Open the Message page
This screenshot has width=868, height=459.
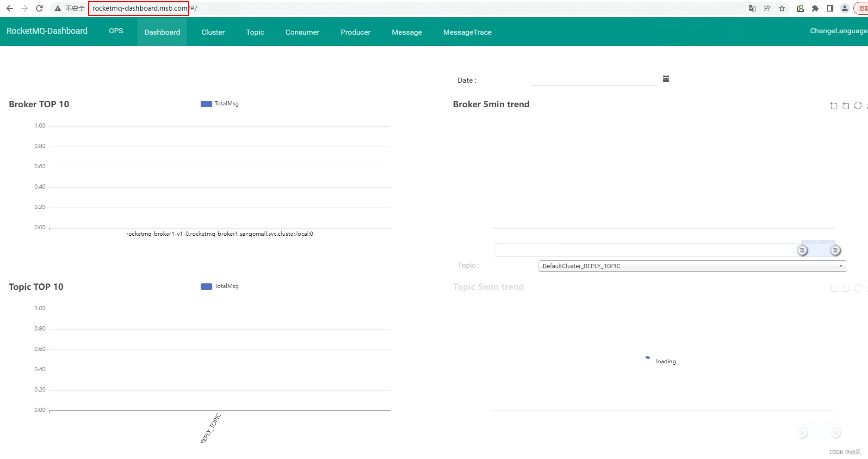click(x=407, y=32)
